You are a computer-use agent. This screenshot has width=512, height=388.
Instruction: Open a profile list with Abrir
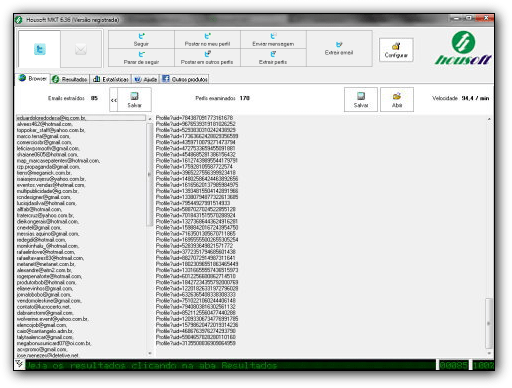tap(397, 100)
